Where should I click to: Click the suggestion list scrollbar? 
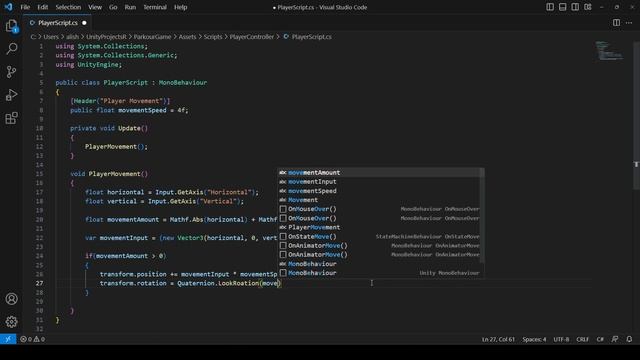(482, 216)
